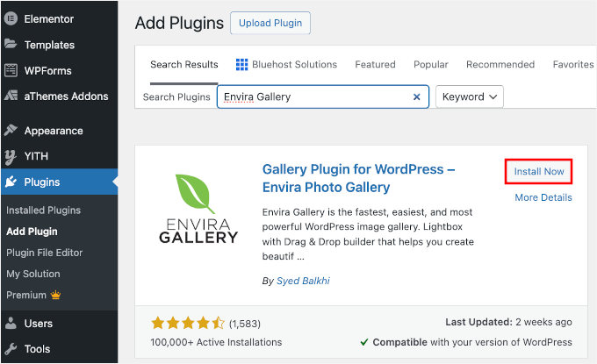Open More Details for Envira Gallery
Screen dimensions: 597x364
(543, 197)
